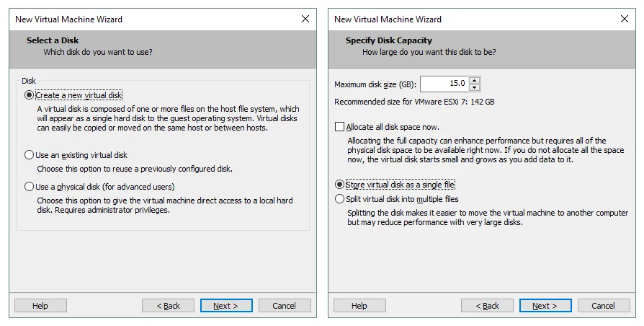Close the Select a Disk wizard window

tap(305, 19)
